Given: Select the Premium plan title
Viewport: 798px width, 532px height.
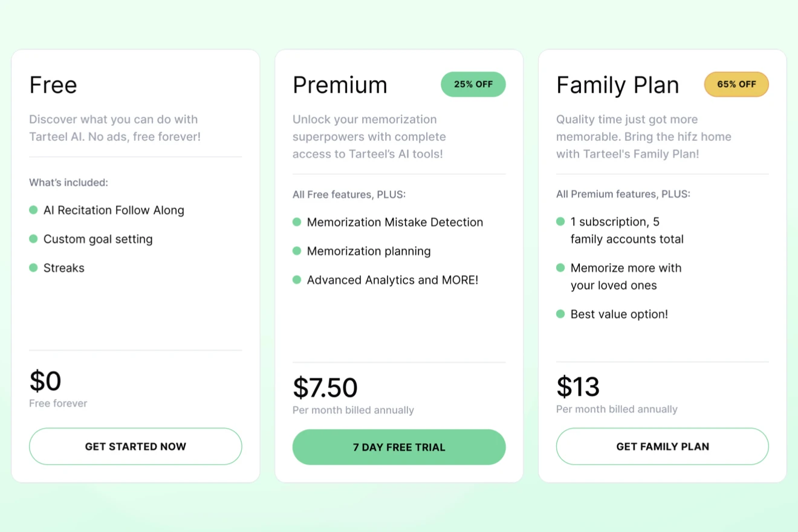Looking at the screenshot, I should pos(340,85).
